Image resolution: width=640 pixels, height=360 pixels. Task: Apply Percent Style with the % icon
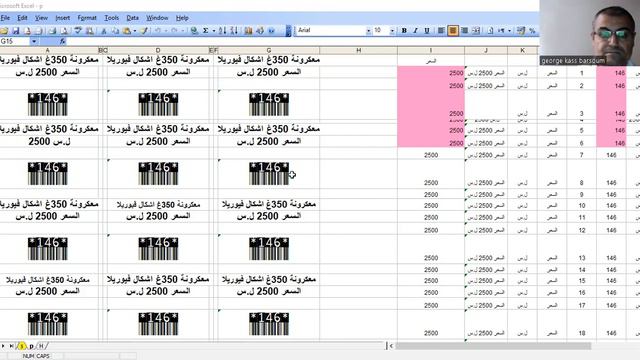click(x=532, y=31)
